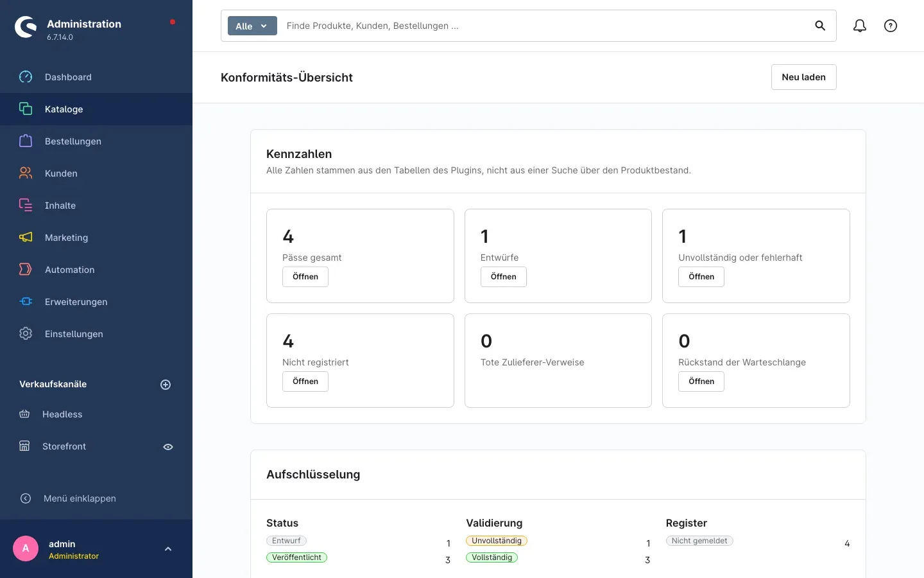The width and height of the screenshot is (924, 578).
Task: Open the Unvollständig oder fehlerhaft card
Action: coord(701,277)
